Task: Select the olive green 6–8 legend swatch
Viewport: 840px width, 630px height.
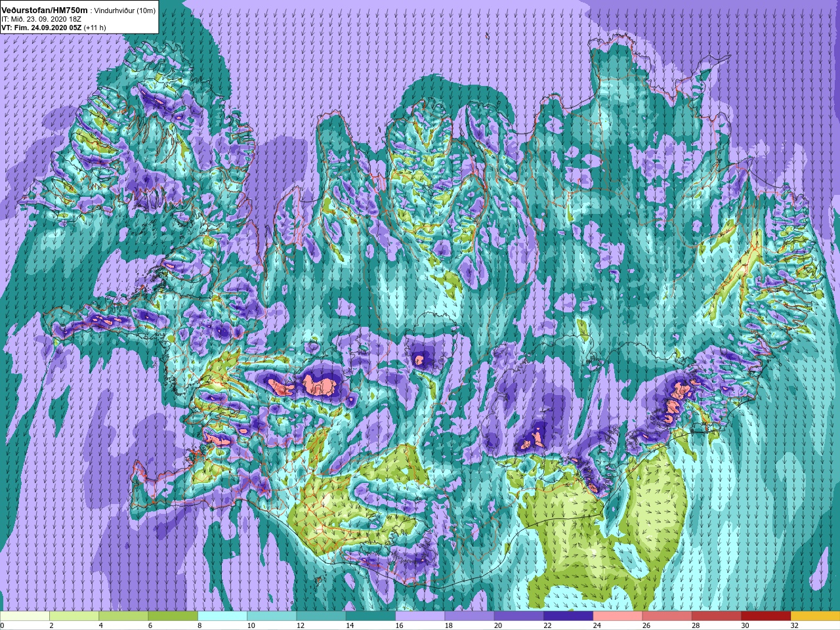Action: (x=173, y=616)
